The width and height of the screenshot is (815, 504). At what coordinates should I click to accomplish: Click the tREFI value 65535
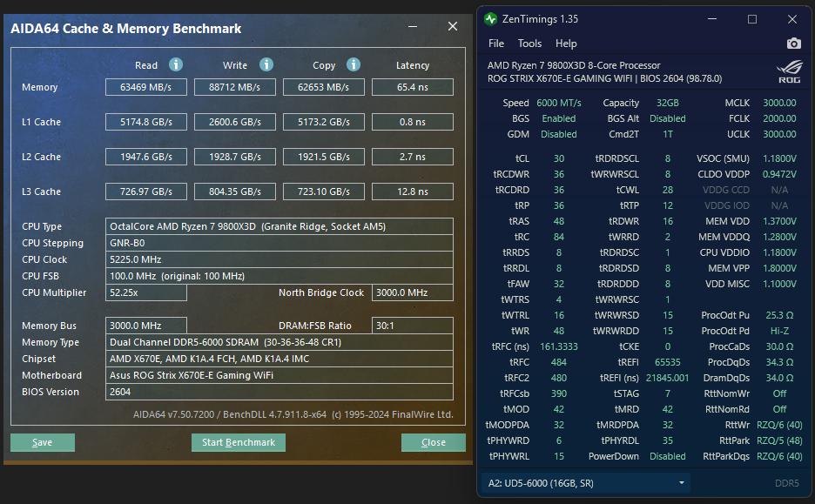[667, 362]
